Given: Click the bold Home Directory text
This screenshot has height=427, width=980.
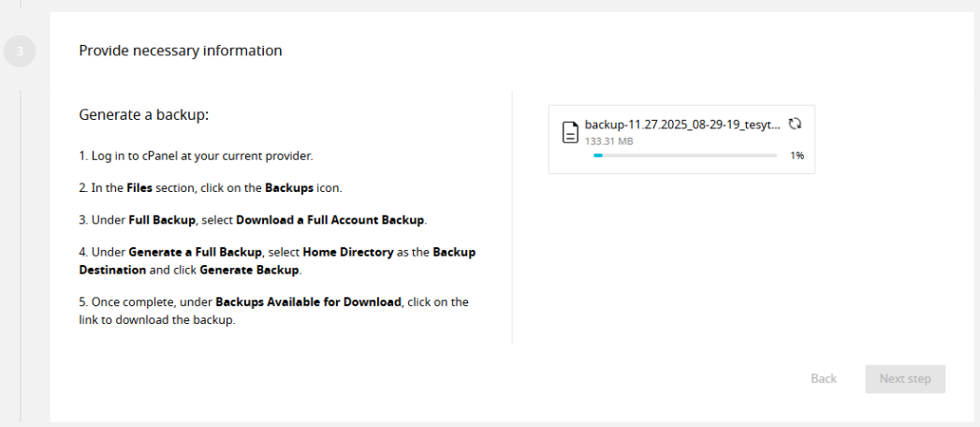Looking at the screenshot, I should (x=348, y=253).
